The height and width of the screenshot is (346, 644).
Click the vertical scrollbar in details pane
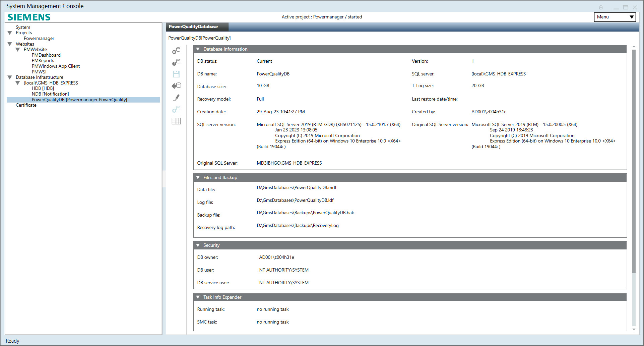[x=634, y=161]
